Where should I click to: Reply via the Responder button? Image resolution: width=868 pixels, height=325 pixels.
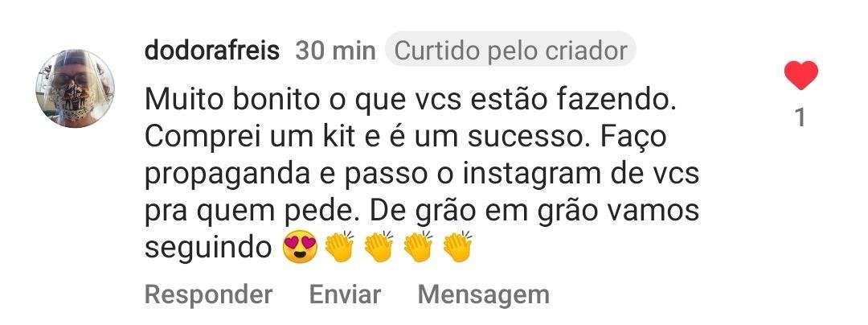coord(208,295)
